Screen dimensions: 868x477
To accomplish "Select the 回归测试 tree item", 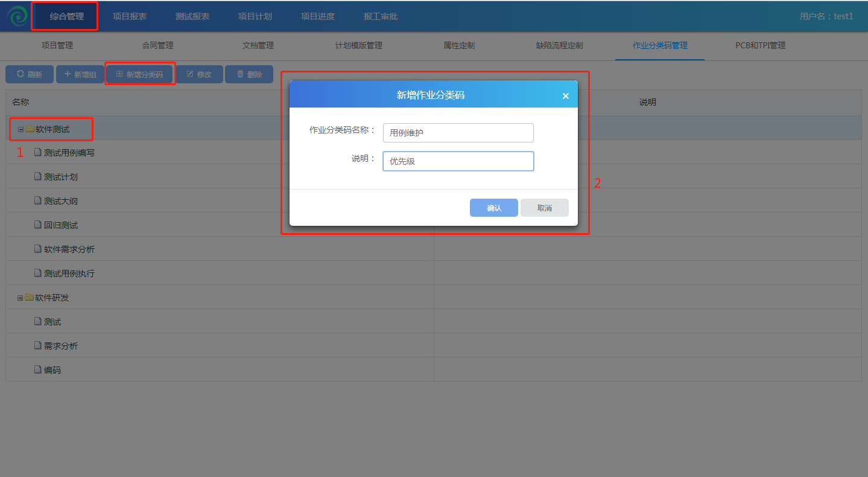I will pos(60,225).
